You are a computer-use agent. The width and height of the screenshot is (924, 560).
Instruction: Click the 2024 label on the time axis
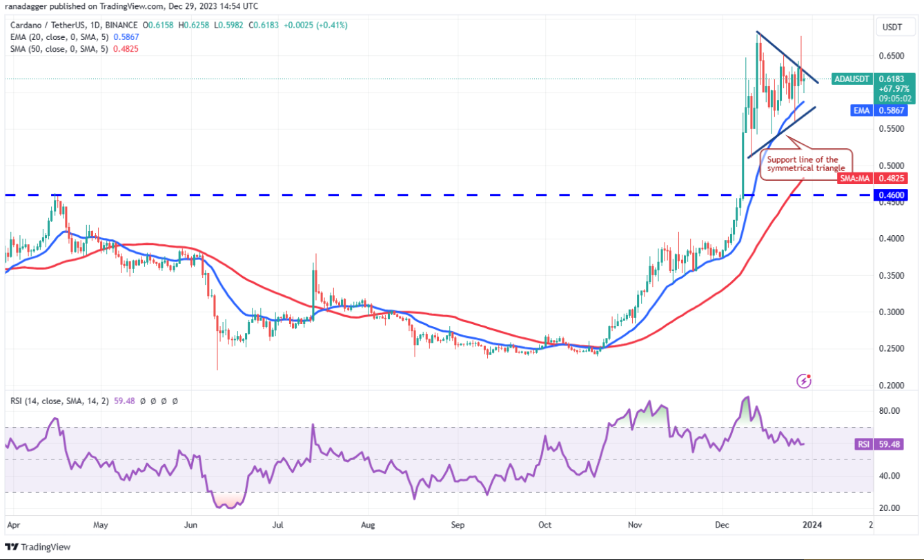812,524
